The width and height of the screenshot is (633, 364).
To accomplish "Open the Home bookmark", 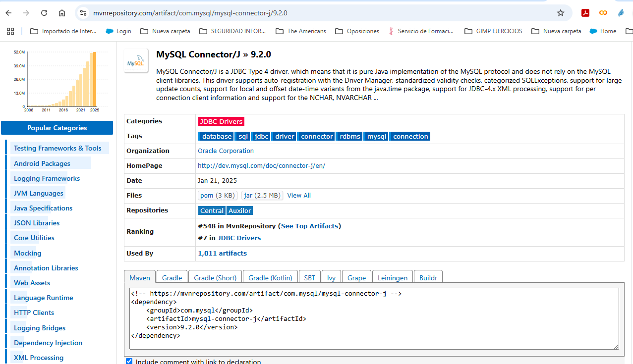I will pos(603,31).
